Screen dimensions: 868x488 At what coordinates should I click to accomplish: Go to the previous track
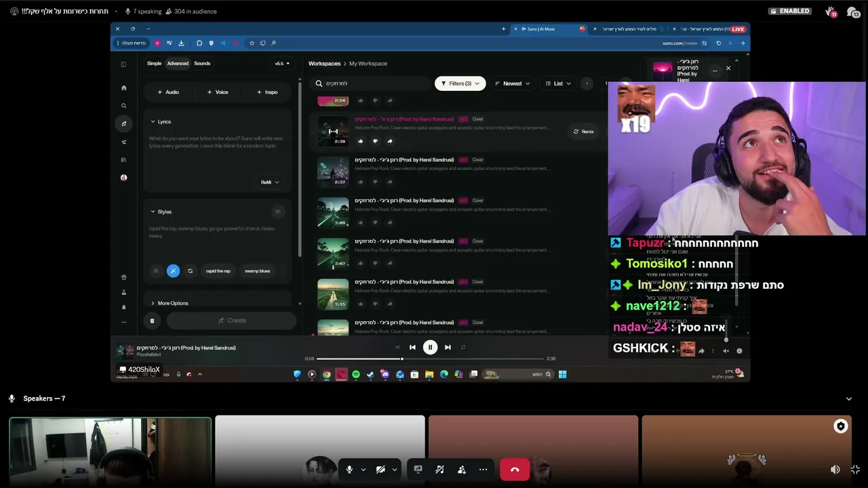pos(412,347)
